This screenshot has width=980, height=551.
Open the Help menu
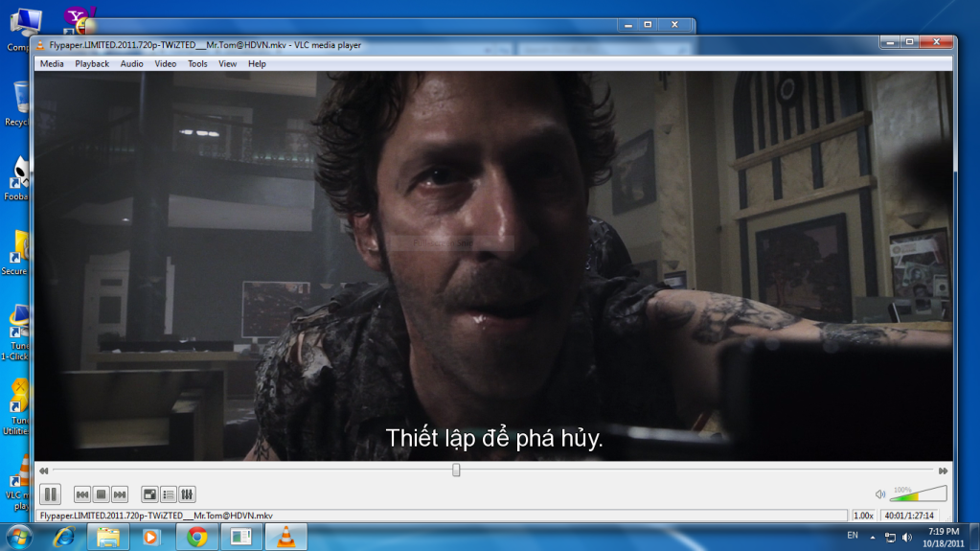click(257, 64)
